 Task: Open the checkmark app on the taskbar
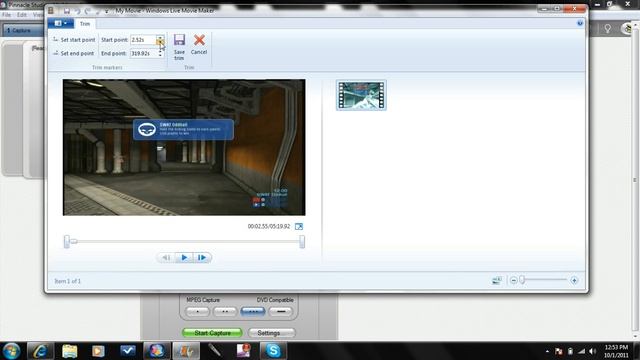128,351
